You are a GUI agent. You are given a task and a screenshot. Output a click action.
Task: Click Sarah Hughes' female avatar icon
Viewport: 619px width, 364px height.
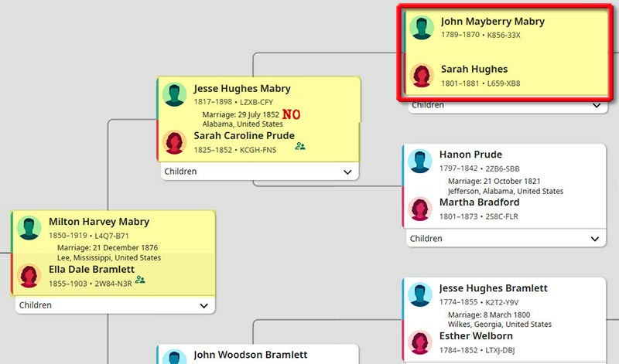coord(422,75)
